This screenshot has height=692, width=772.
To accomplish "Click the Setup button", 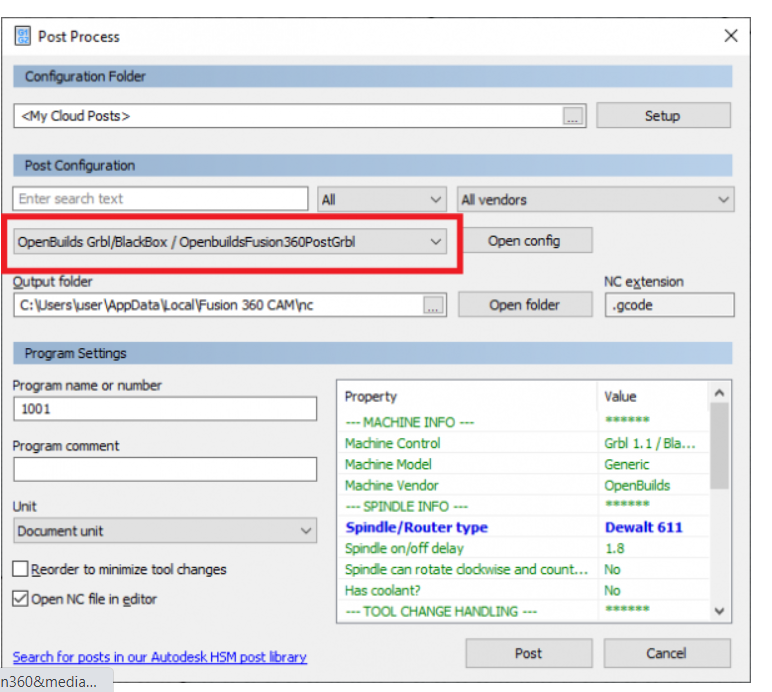I will click(662, 116).
